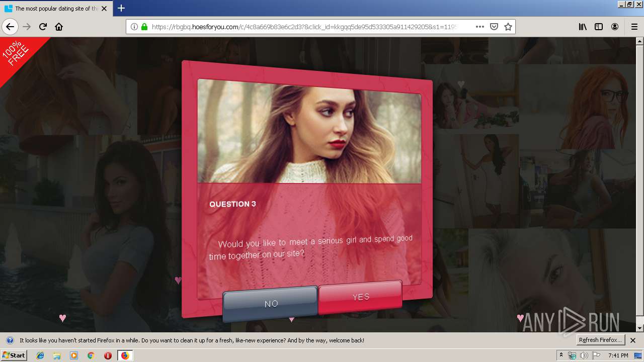Dismiss the Firefox refresh notification
The height and width of the screenshot is (362, 644).
(633, 340)
